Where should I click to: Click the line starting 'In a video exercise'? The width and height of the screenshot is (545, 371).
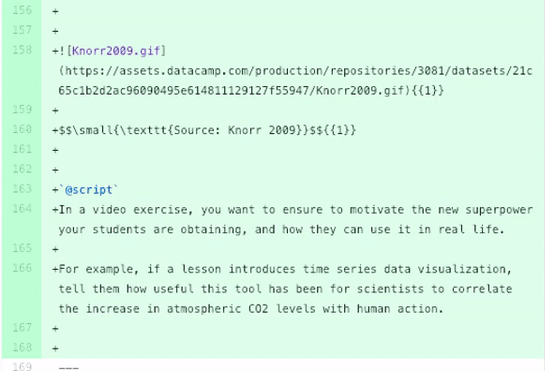tap(293, 220)
